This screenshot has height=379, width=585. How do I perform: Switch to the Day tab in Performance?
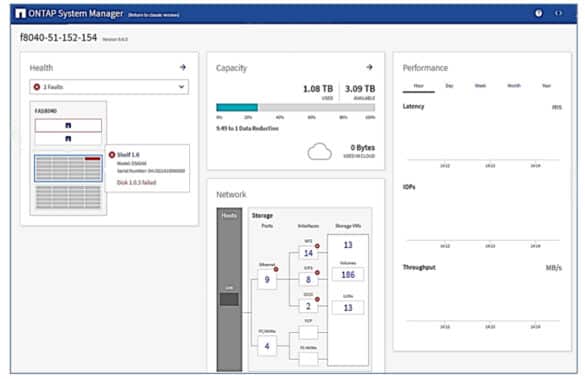[449, 86]
